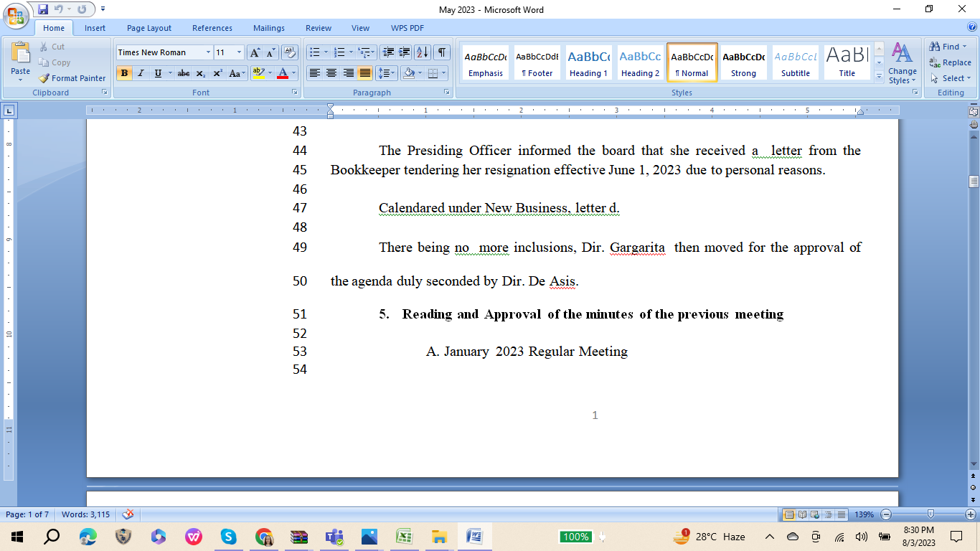Image resolution: width=980 pixels, height=551 pixels.
Task: Open the Font dialog box launcher
Action: point(294,93)
